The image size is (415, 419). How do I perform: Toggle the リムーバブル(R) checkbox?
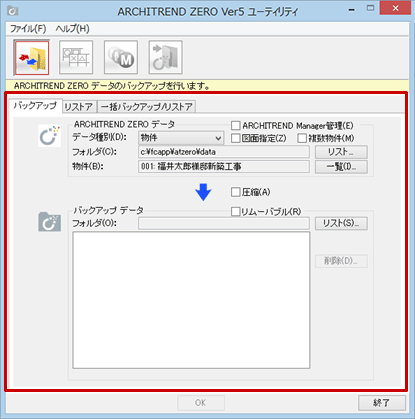(236, 211)
